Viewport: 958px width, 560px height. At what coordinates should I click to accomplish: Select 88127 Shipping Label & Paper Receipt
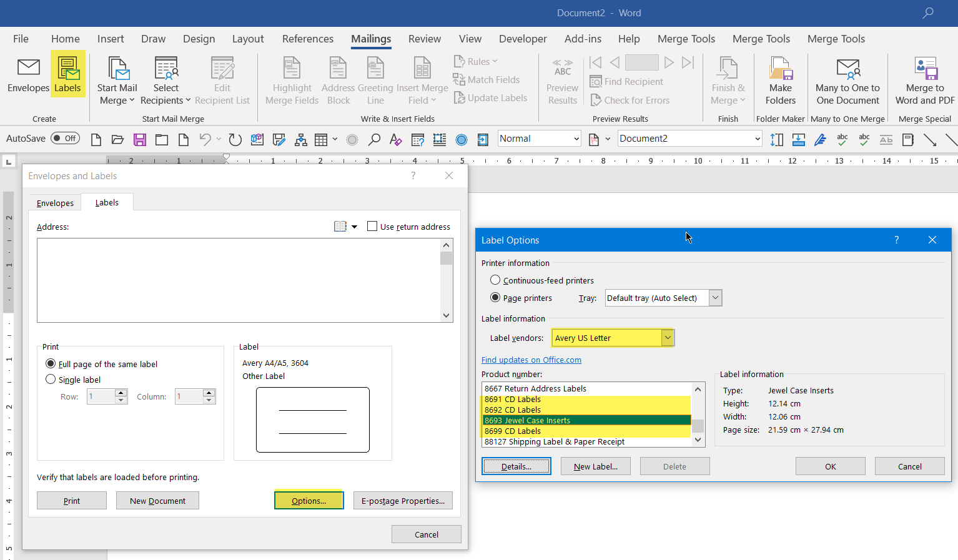pyautogui.click(x=586, y=441)
